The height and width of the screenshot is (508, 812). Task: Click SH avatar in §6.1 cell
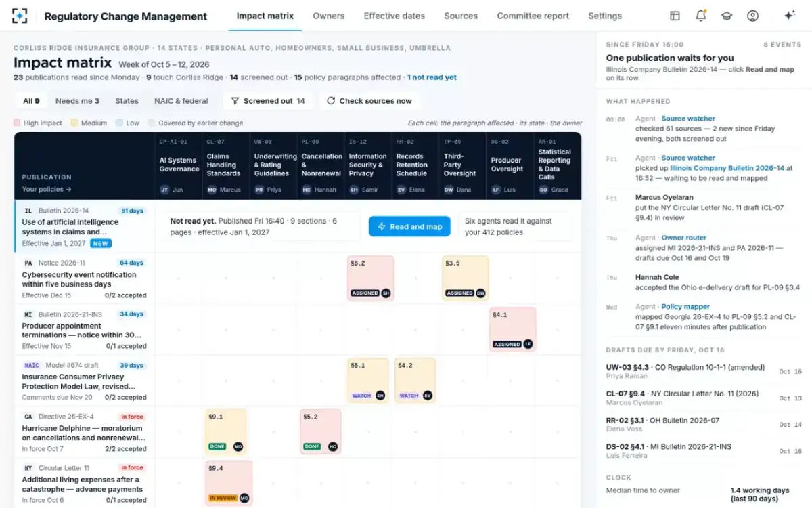(380, 396)
